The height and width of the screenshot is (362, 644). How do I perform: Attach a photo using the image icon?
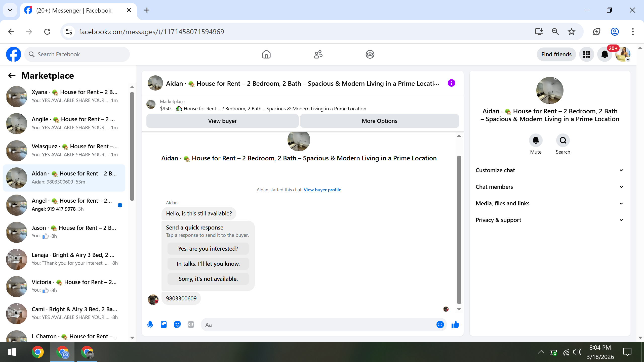[164, 325]
